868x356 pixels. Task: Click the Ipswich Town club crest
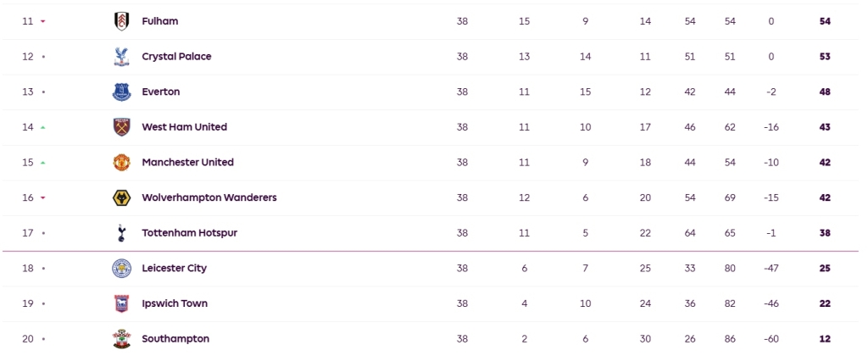[122, 304]
